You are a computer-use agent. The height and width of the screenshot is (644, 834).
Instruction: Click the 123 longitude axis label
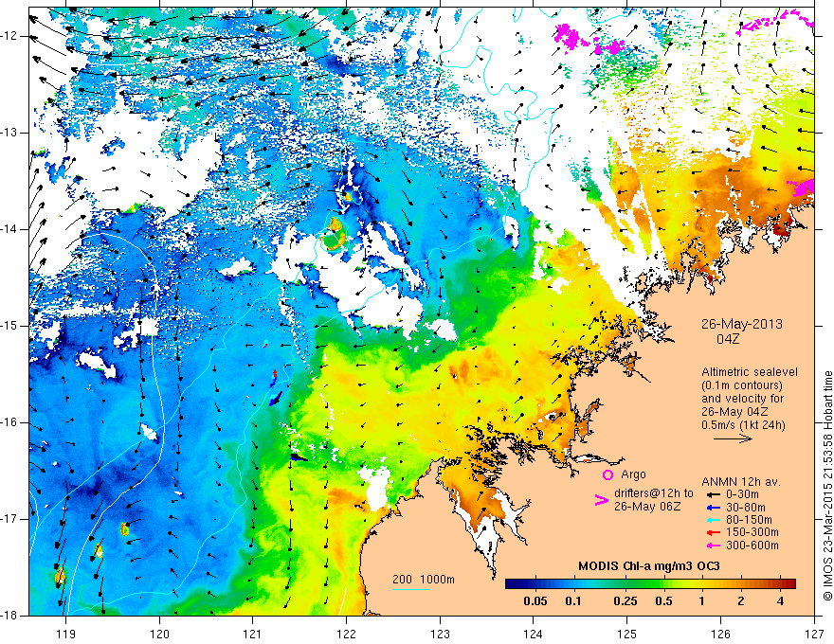click(440, 634)
